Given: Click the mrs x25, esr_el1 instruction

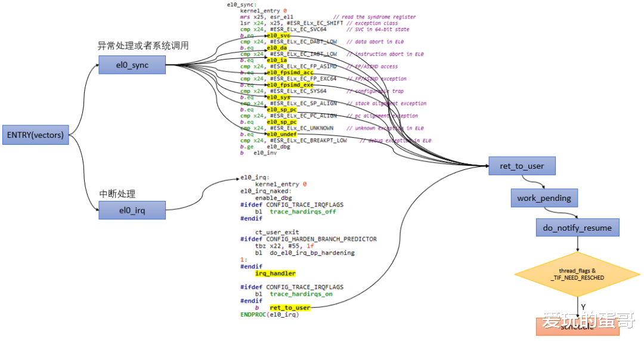Looking at the screenshot, I should pyautogui.click(x=267, y=17).
